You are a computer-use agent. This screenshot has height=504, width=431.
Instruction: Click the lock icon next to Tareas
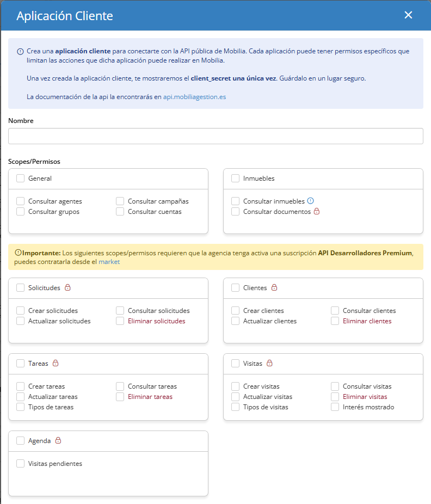pyautogui.click(x=56, y=363)
